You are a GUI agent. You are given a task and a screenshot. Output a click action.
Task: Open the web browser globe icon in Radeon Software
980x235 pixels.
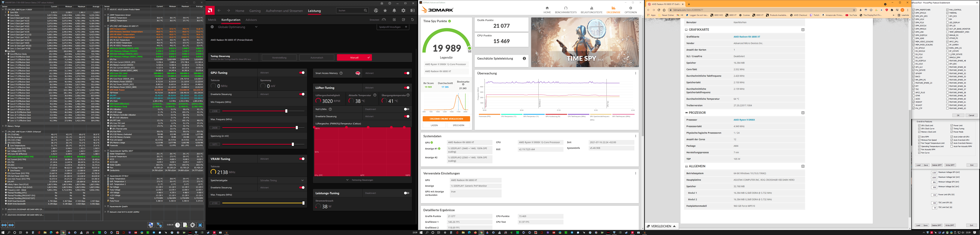click(x=376, y=10)
